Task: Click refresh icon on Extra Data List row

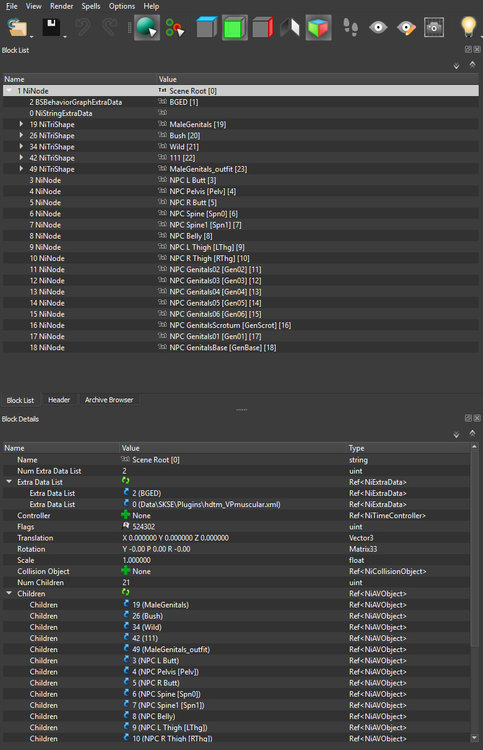Action: (x=126, y=481)
